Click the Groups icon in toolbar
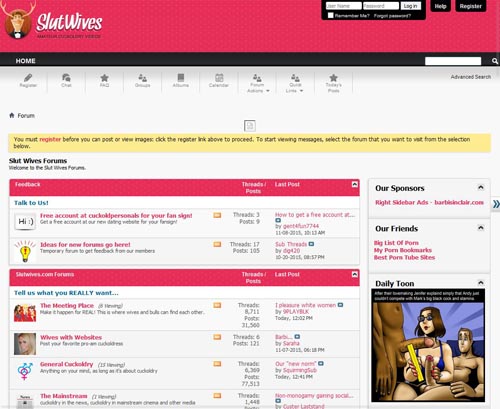The height and width of the screenshot is (409, 500). [143, 78]
